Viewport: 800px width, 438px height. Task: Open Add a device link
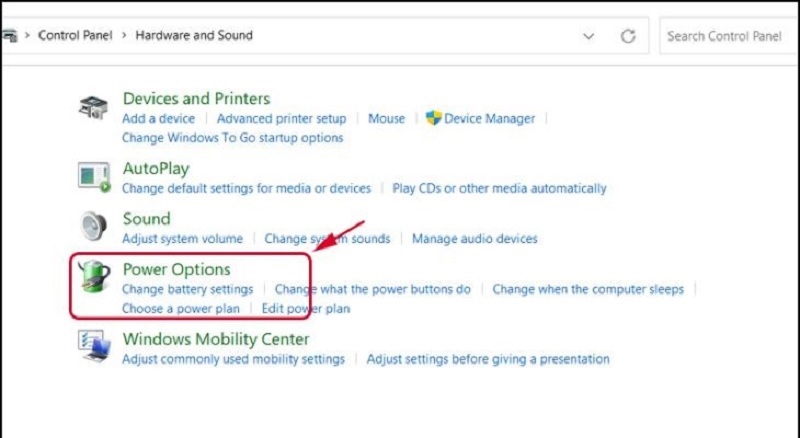click(x=158, y=118)
